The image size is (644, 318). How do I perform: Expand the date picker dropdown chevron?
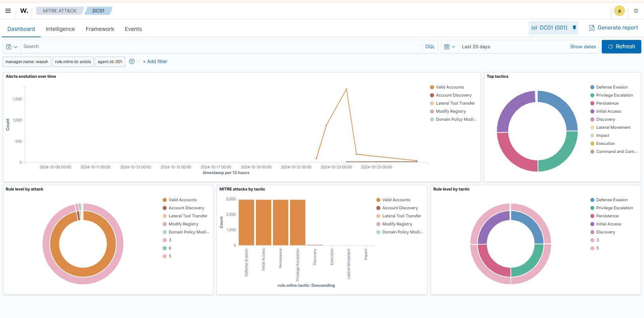pos(454,46)
